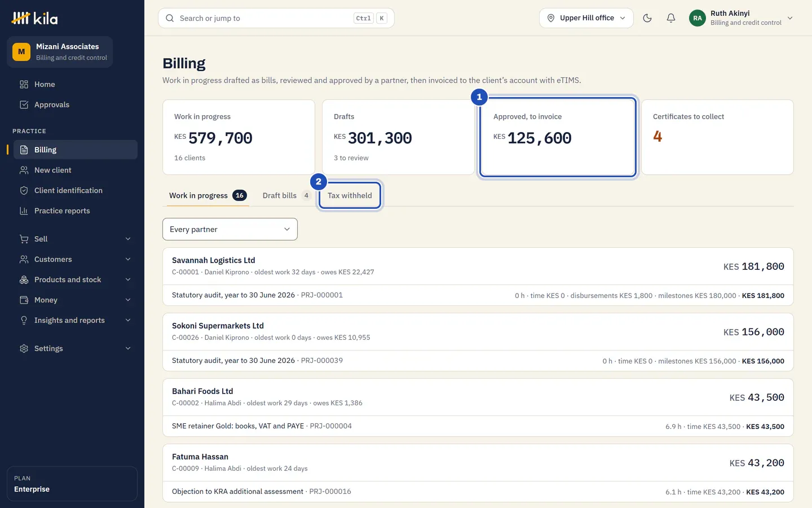Image resolution: width=812 pixels, height=508 pixels.
Task: Open Sokoni Supermarkets Ltd client row
Action: 478,331
